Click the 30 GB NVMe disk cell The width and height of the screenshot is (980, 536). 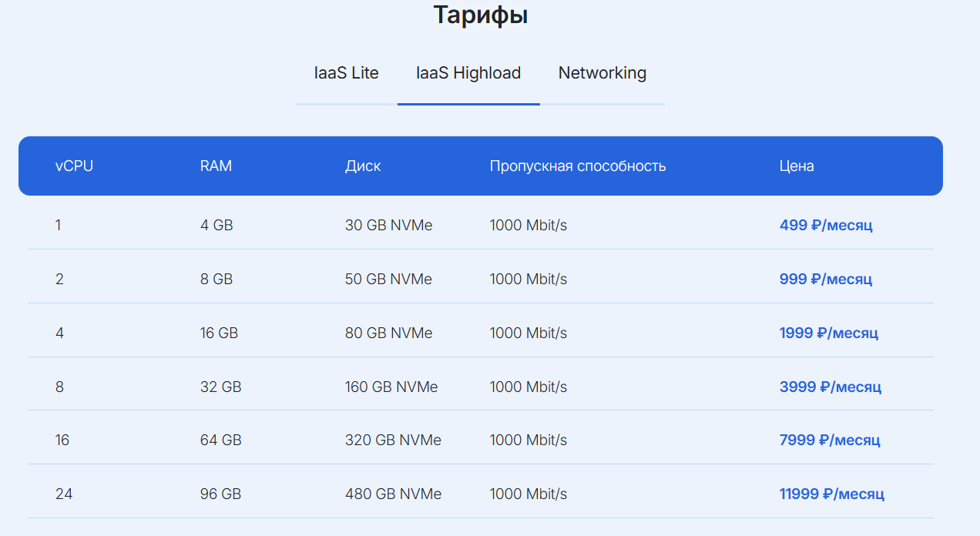point(388,226)
